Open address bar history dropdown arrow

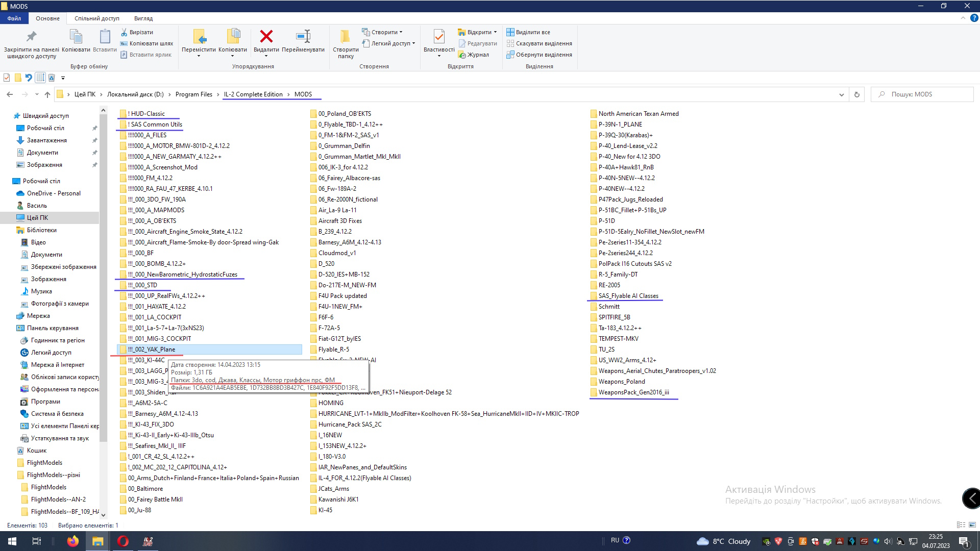point(841,94)
